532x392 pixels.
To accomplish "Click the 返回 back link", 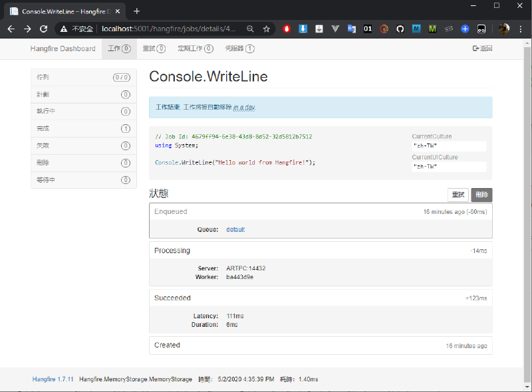I will [482, 49].
